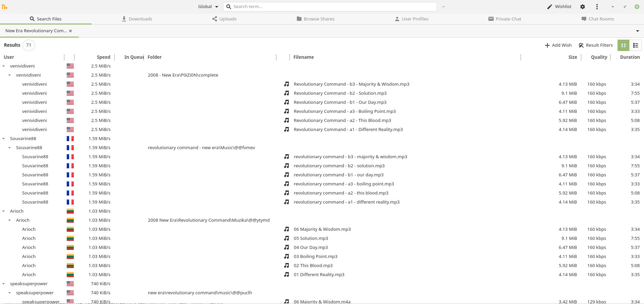The width and height of the screenshot is (644, 304).
Task: Click the music icon for Revolutionary Command - b1 - Our Day.mp3
Action: [x=286, y=102]
